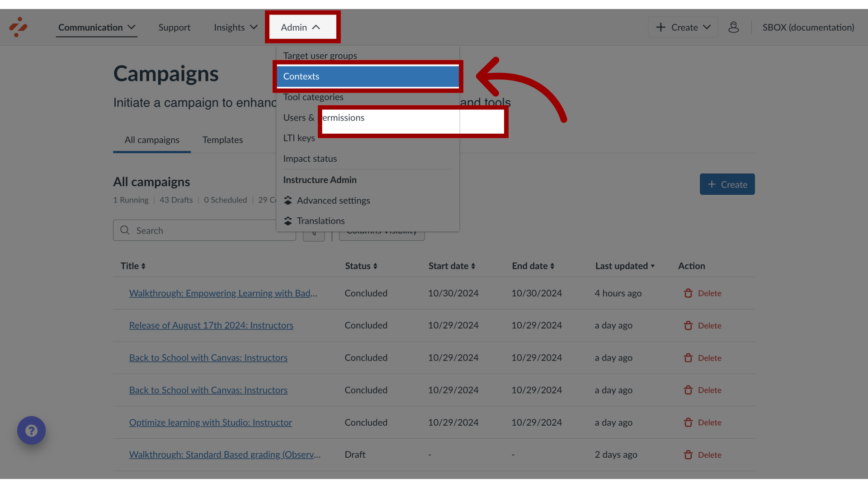Click the Contexts menu item
Screen dimensions: 868x488
pyautogui.click(x=367, y=75)
